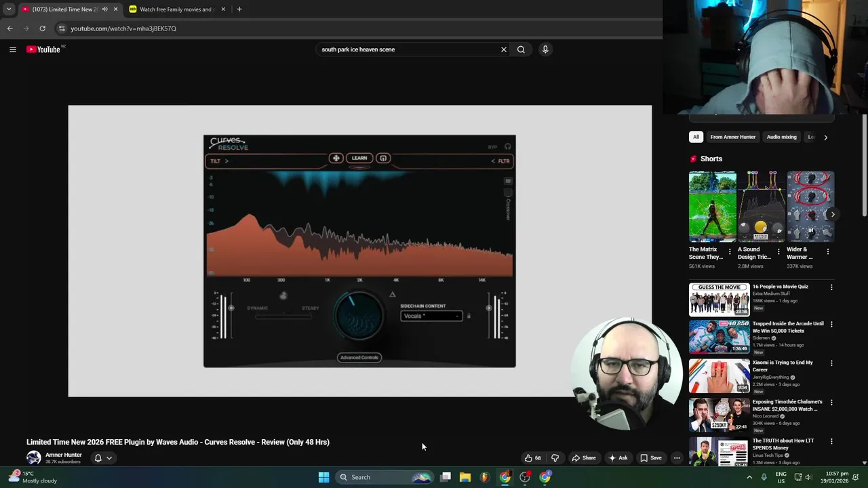Open Wider & Warmer short thumbnail
This screenshot has height=488, width=868.
[810, 207]
